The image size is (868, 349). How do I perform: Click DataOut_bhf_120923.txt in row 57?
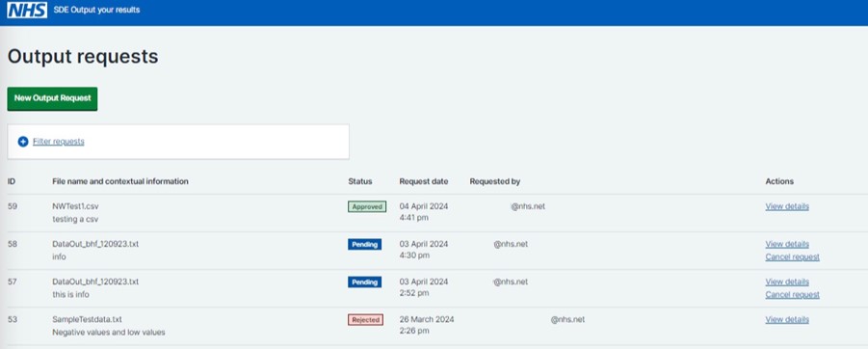pos(95,282)
